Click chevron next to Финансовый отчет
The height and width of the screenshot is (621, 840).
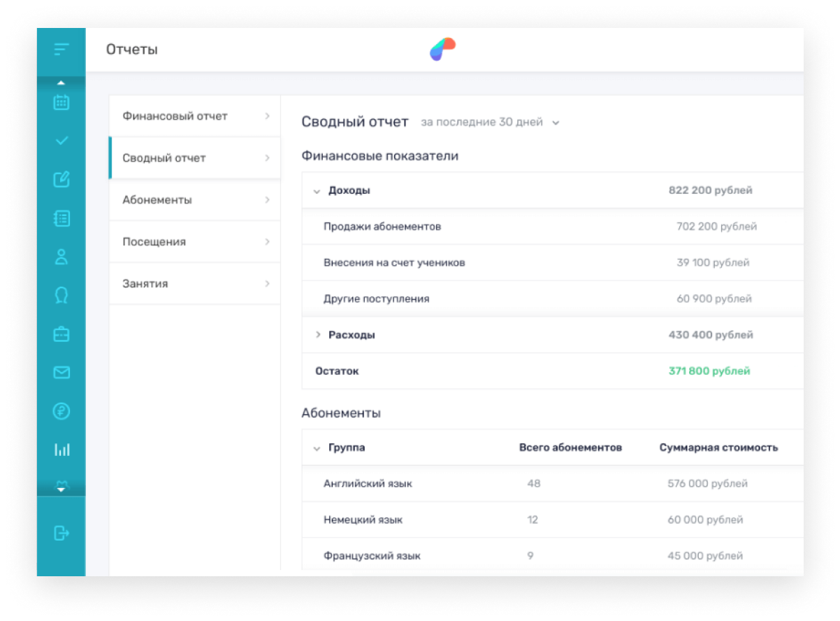click(x=268, y=116)
